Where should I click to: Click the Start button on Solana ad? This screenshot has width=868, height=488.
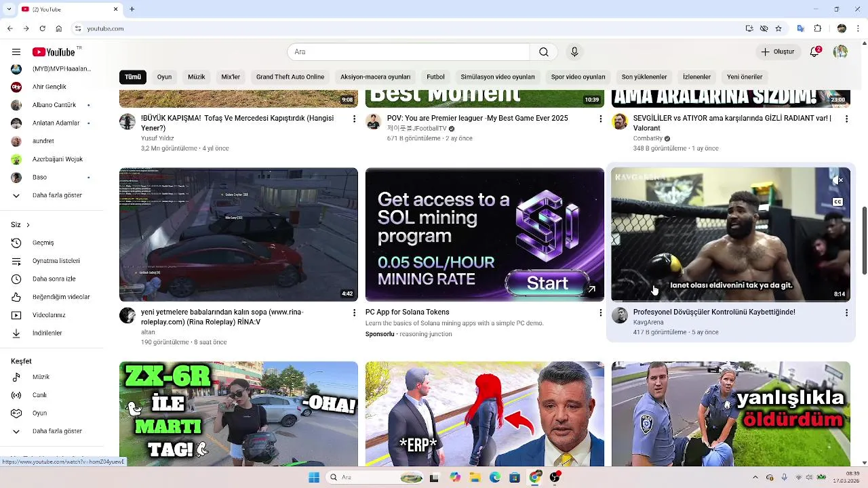click(x=547, y=283)
